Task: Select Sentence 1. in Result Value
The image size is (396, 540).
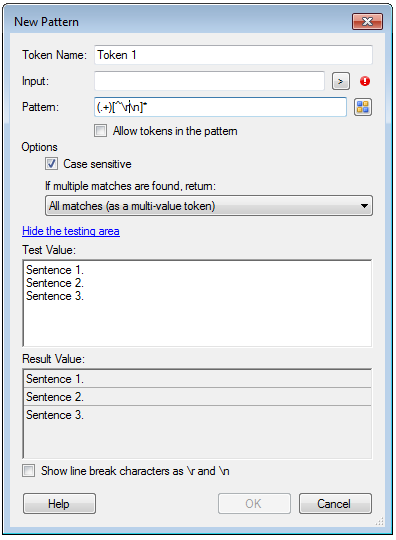Action: [197, 379]
